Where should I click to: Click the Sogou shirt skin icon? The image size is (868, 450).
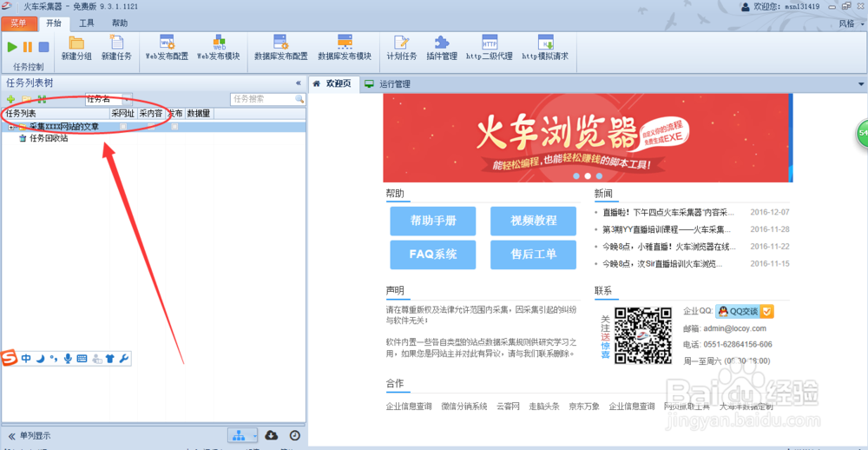pos(109,359)
